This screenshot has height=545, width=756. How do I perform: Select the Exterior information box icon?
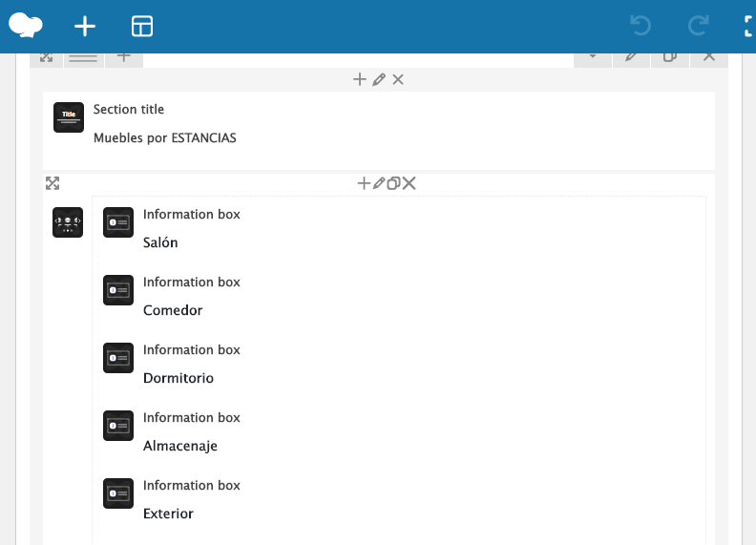118,493
